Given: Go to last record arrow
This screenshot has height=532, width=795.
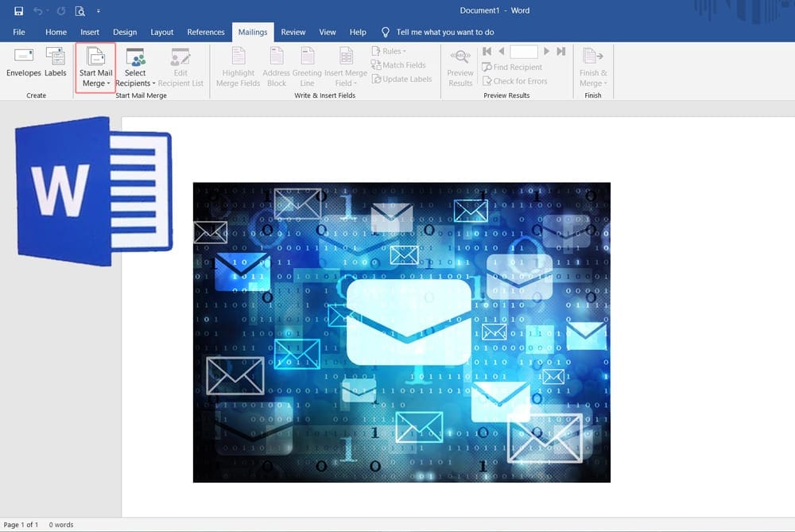Looking at the screenshot, I should pyautogui.click(x=560, y=51).
